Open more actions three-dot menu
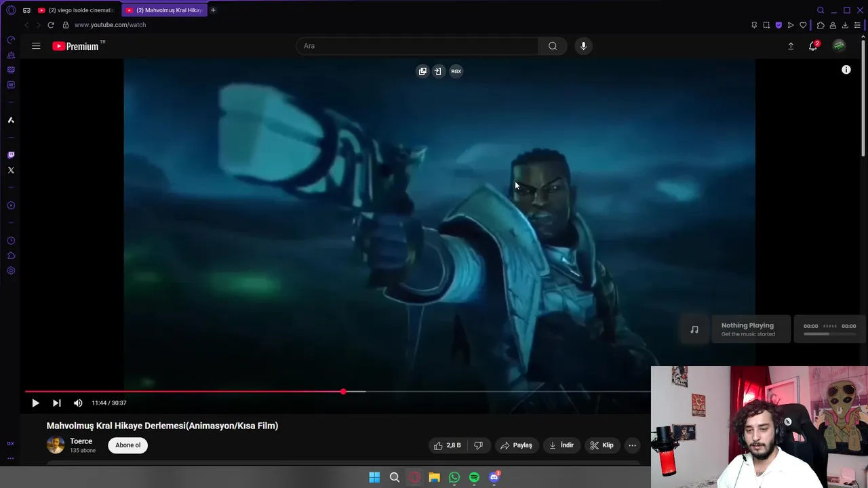The width and height of the screenshot is (868, 488). pyautogui.click(x=632, y=445)
